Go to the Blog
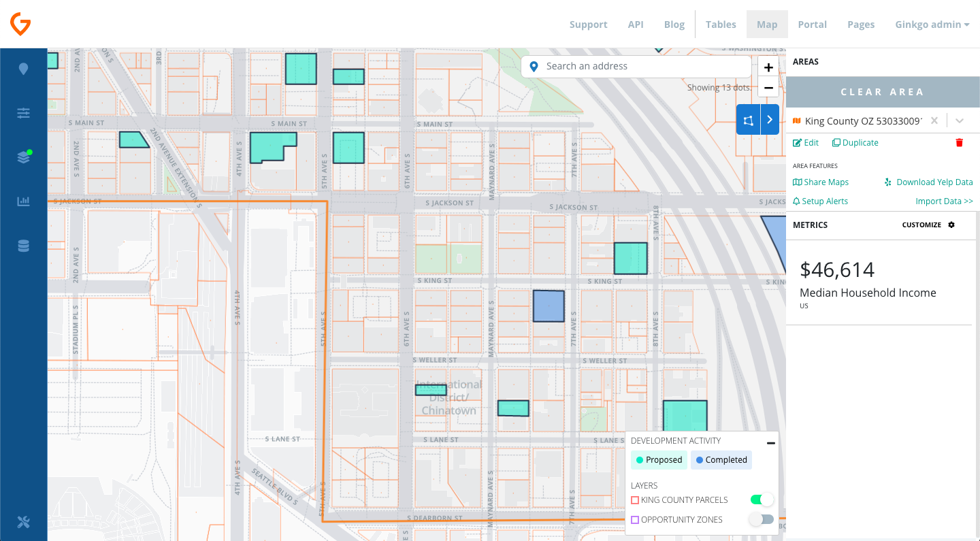Viewport: 980px width, 541px height. (674, 24)
